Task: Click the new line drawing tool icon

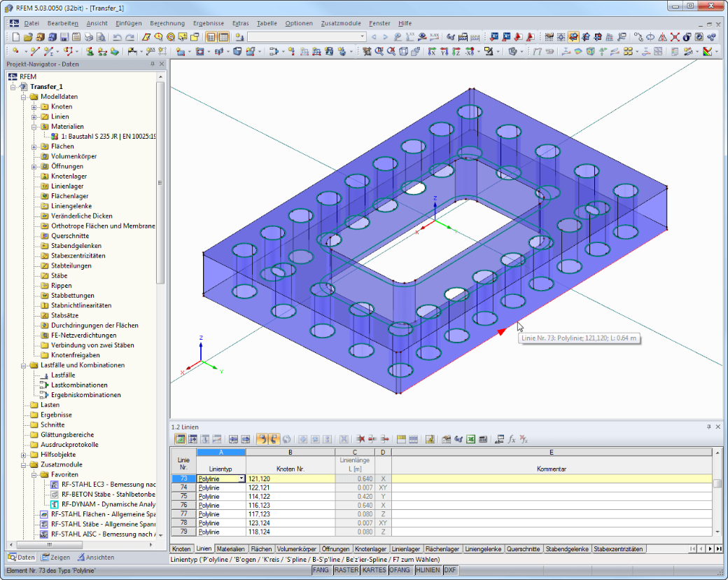Action: click(x=36, y=51)
